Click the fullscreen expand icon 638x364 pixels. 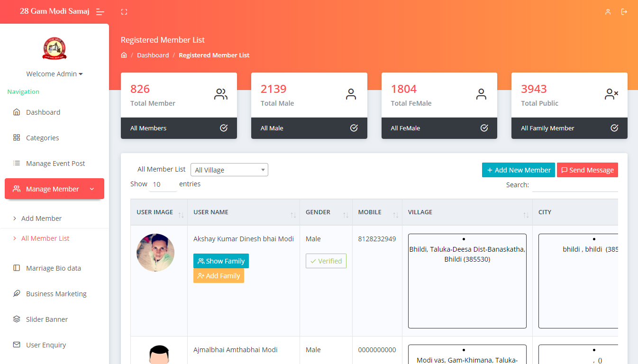click(x=124, y=12)
